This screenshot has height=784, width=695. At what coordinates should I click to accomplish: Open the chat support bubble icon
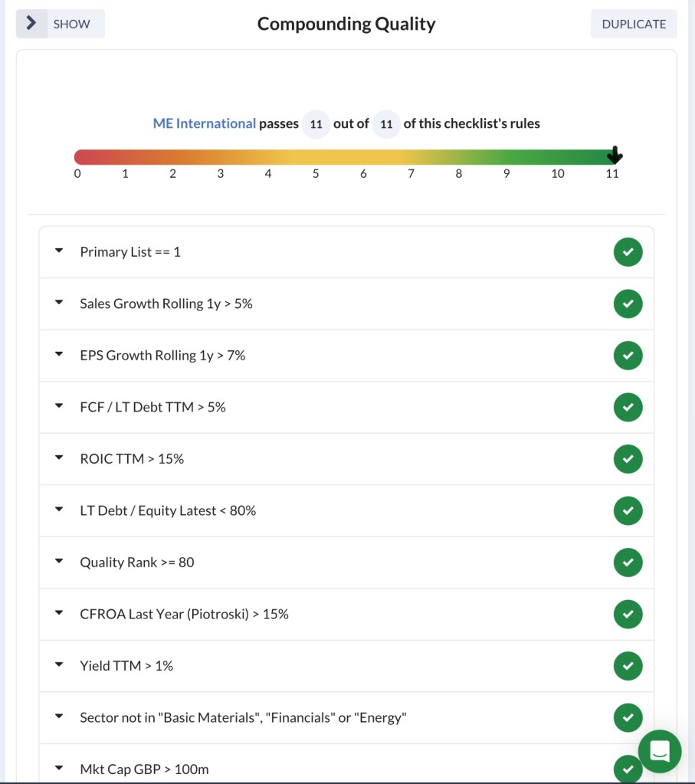660,751
